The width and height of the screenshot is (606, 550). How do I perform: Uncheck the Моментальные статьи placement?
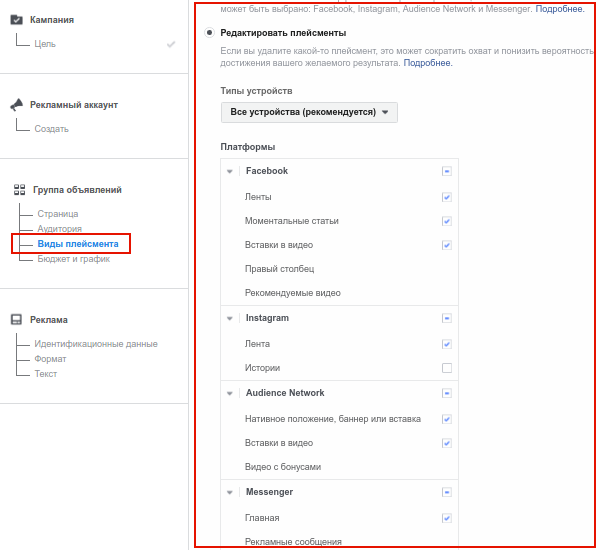pos(447,221)
